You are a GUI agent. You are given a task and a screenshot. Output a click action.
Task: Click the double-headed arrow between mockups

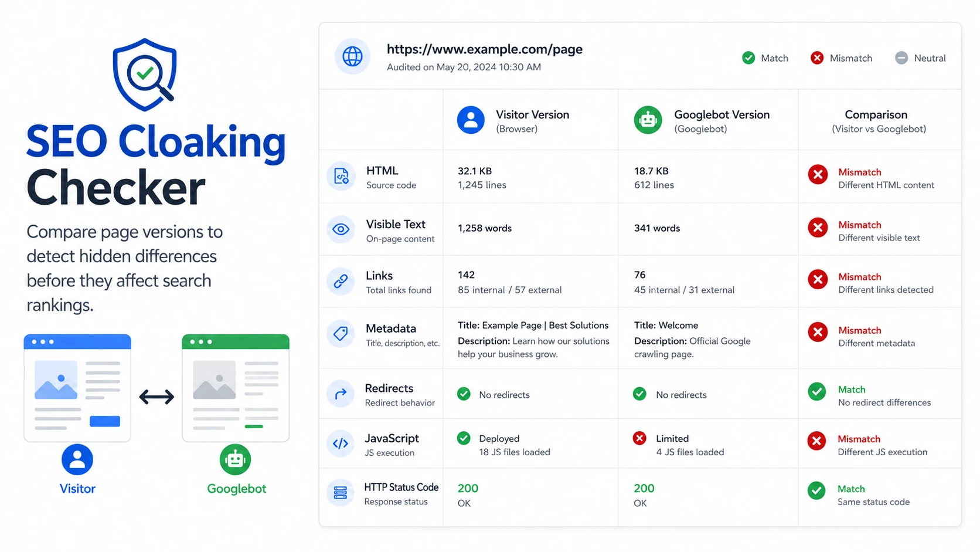[x=156, y=397]
